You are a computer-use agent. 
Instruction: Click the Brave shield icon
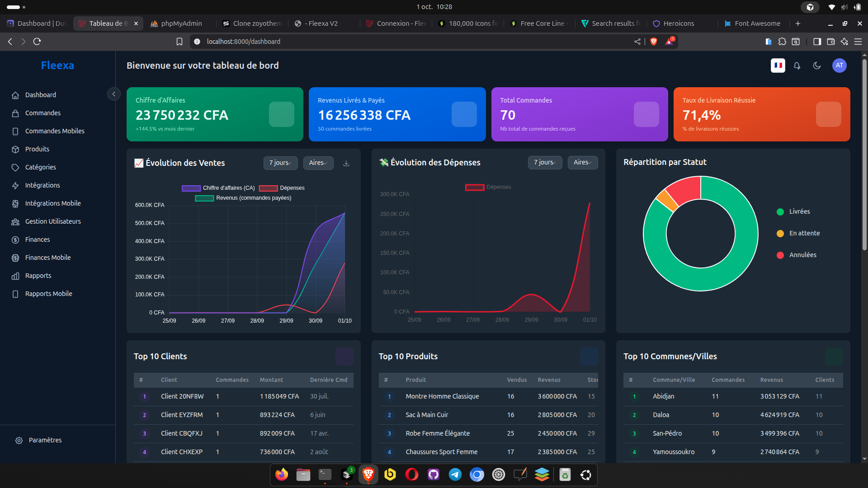pos(654,41)
